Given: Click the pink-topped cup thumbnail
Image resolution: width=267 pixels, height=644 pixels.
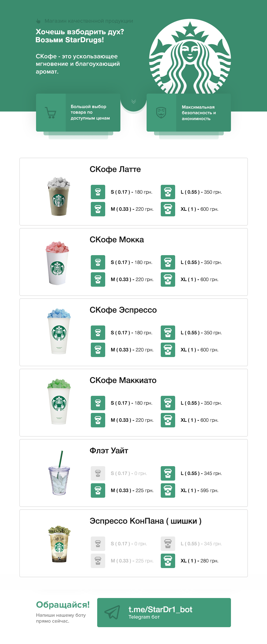Looking at the screenshot, I should (x=57, y=263).
